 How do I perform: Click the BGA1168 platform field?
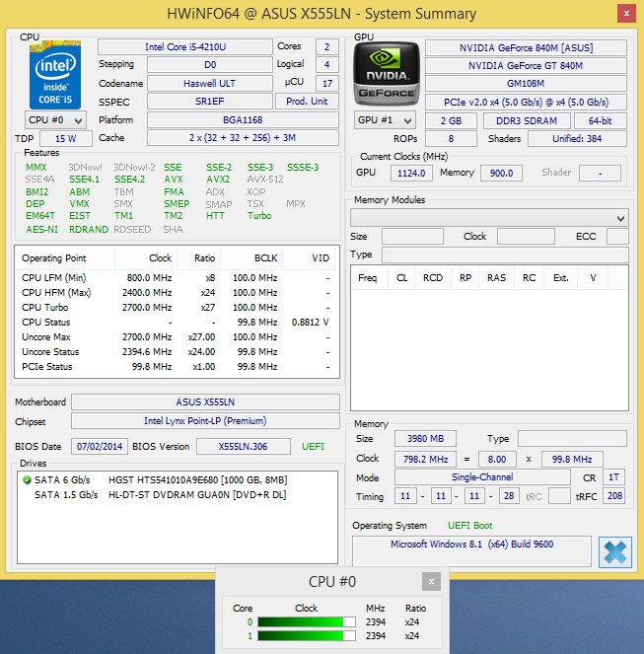243,120
